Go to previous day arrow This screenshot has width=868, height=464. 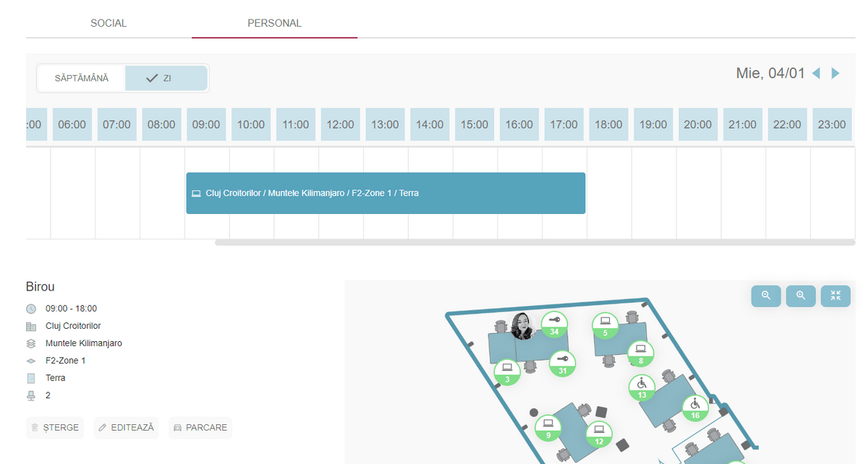[816, 73]
